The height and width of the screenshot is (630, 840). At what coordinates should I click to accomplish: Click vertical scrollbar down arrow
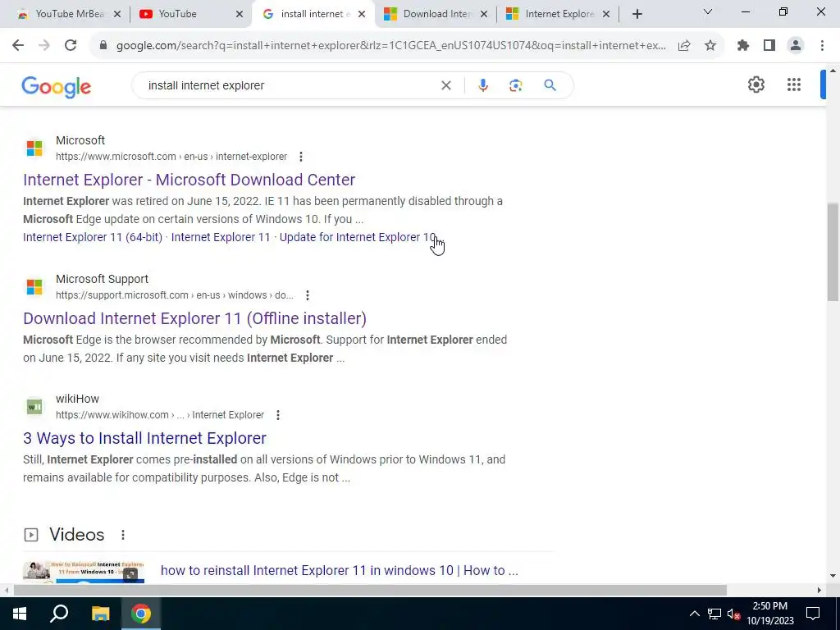click(833, 577)
